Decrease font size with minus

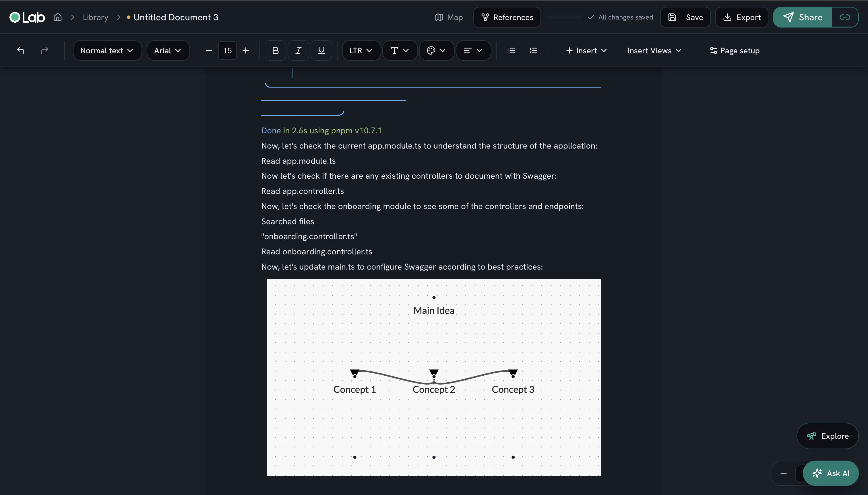click(209, 51)
